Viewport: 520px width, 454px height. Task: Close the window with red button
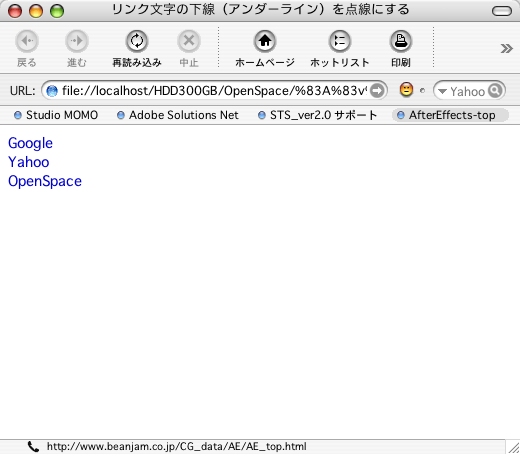15,11
